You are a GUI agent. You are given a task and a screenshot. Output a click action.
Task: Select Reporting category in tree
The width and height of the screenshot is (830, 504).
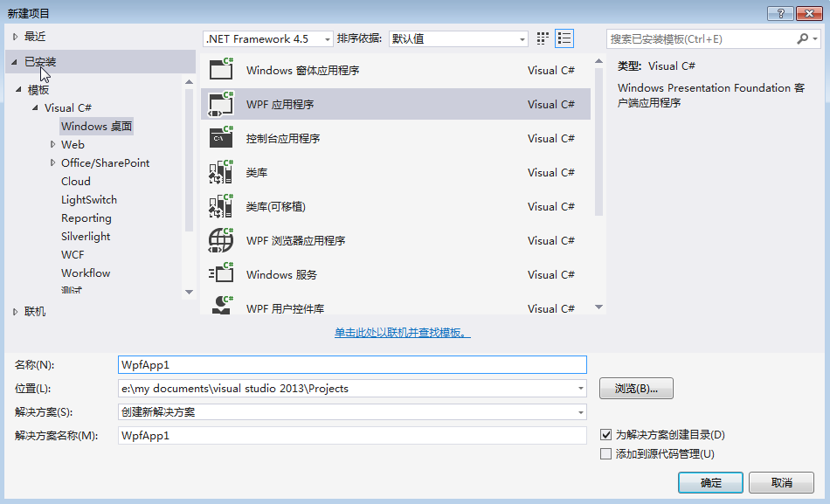86,218
